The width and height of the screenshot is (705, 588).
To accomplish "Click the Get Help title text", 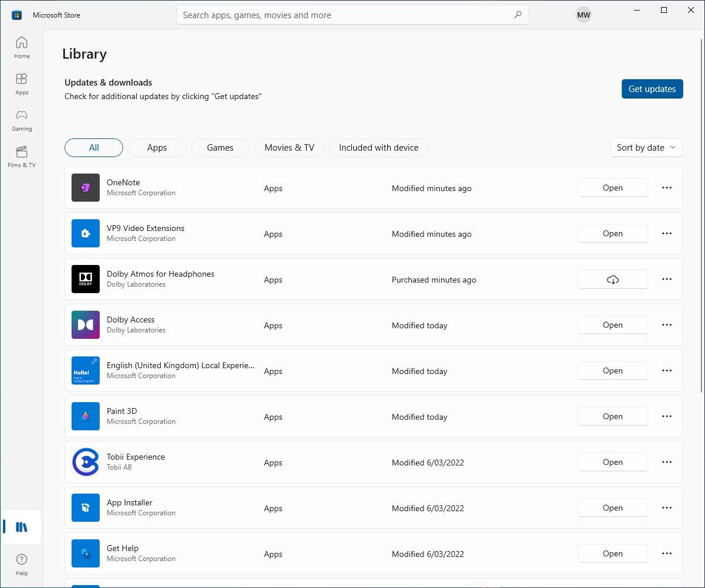I will coord(123,548).
